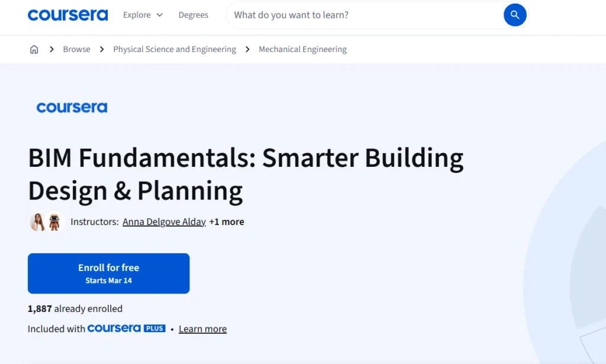
Task: Navigate to Browse in the breadcrumb
Action: (x=76, y=49)
